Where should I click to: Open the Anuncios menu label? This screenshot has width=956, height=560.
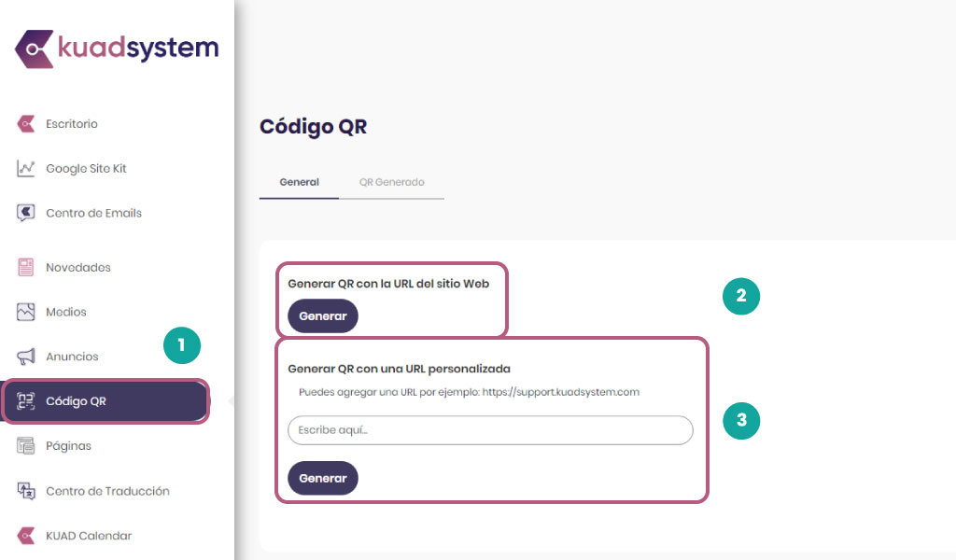tap(72, 357)
